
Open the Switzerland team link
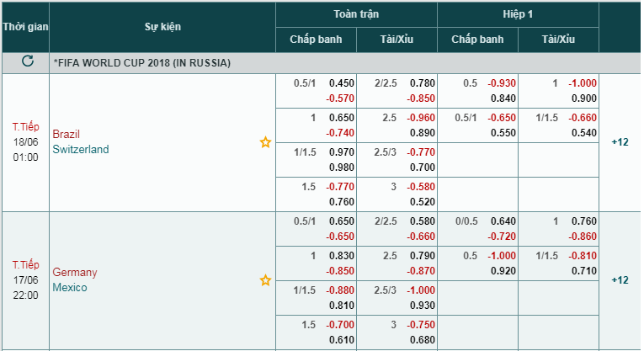pos(80,150)
